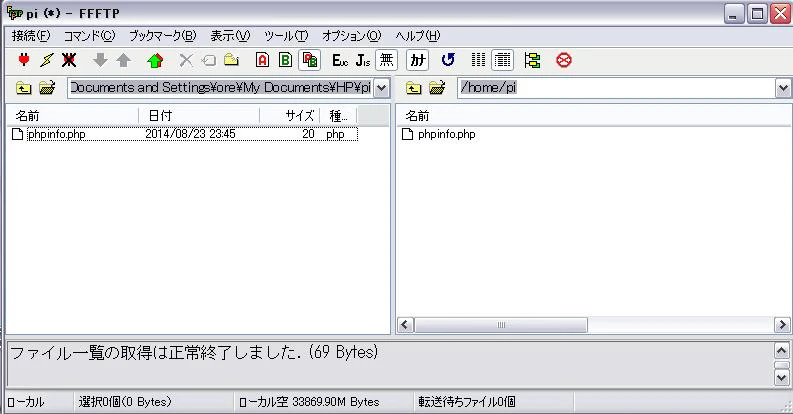This screenshot has height=414, width=793.
Task: Click date 2014/08/23 23:45 cell
Action: [190, 134]
